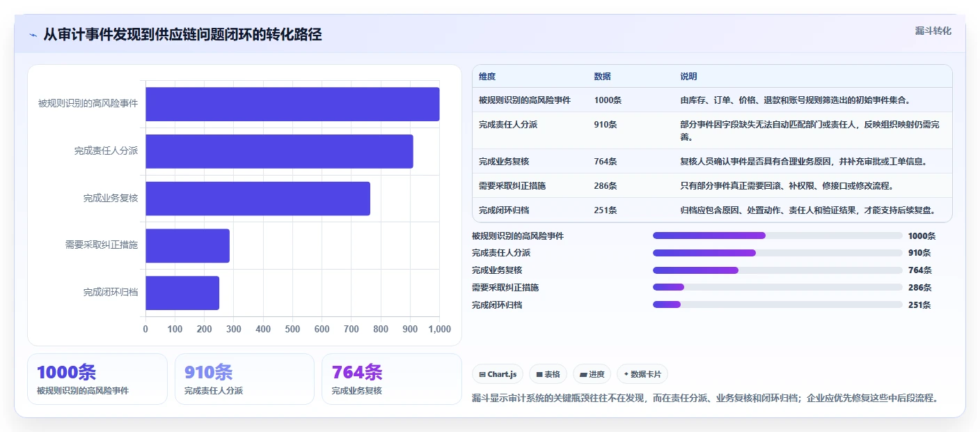The width and height of the screenshot is (980, 432).
Task: Click the description starting 归档应包含原因
Action: [x=807, y=210]
